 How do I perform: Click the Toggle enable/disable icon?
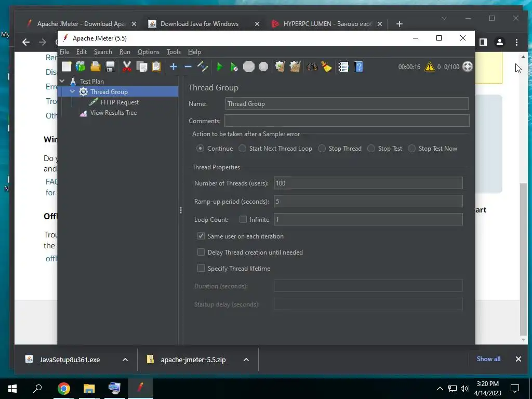tap(203, 66)
